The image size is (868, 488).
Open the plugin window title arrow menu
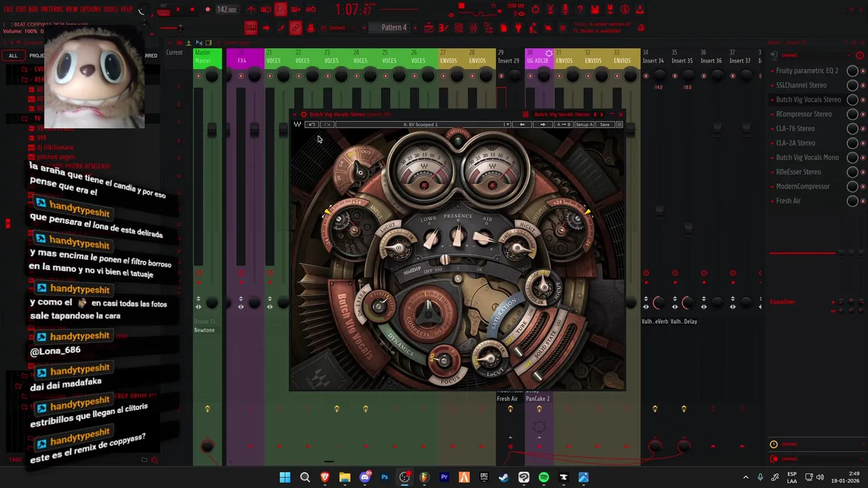coord(294,115)
